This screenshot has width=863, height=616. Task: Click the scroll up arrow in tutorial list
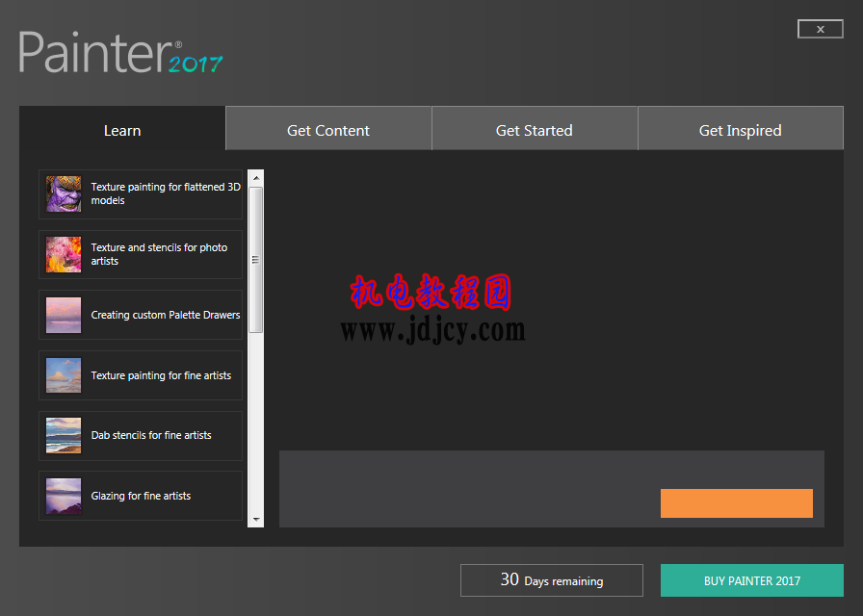(x=256, y=178)
